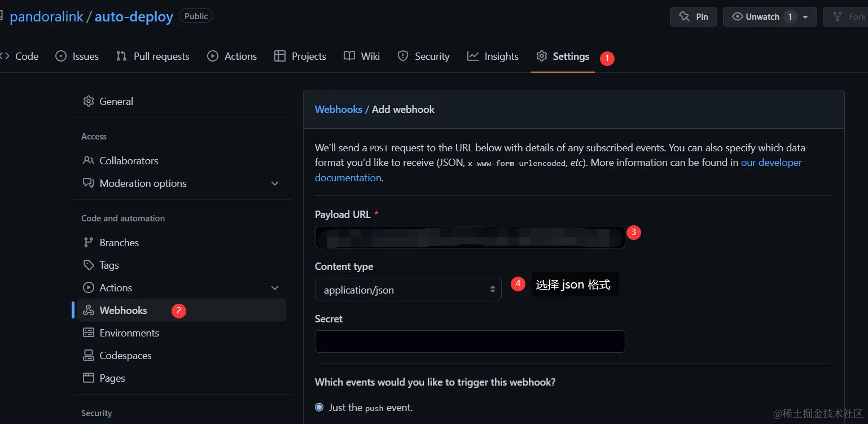Click the Pull requests branch icon
This screenshot has height=424, width=868.
(121, 56)
